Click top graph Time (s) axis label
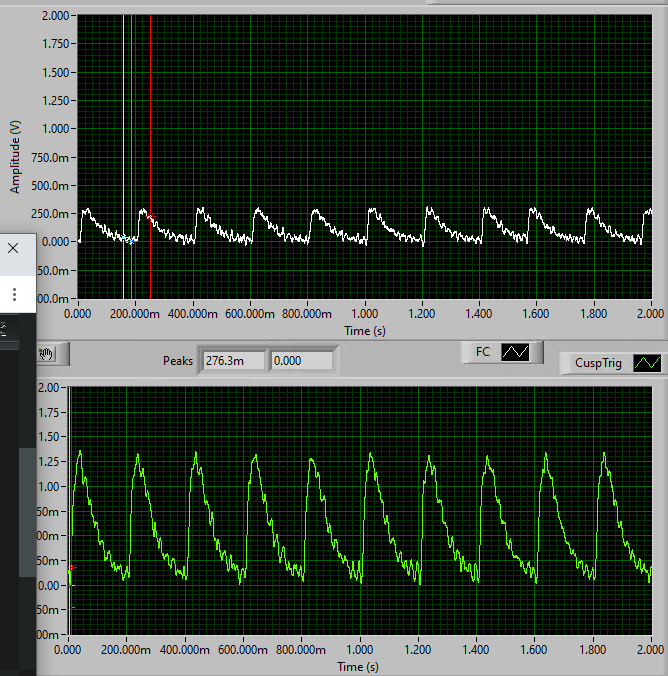 pyautogui.click(x=365, y=330)
